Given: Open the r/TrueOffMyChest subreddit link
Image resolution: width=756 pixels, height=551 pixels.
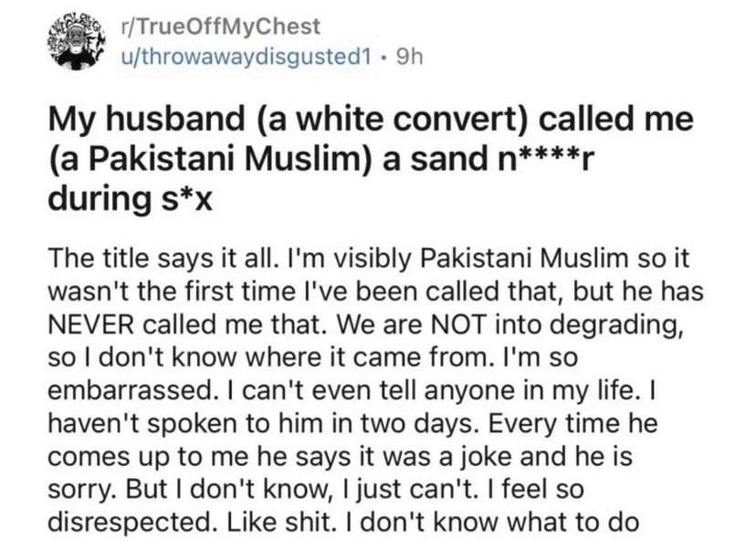Looking at the screenshot, I should [220, 26].
